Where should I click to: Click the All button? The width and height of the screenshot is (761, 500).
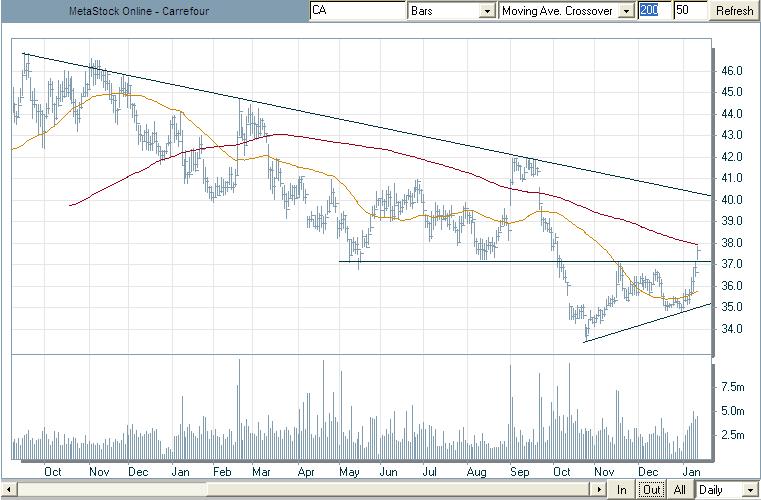[x=680, y=489]
